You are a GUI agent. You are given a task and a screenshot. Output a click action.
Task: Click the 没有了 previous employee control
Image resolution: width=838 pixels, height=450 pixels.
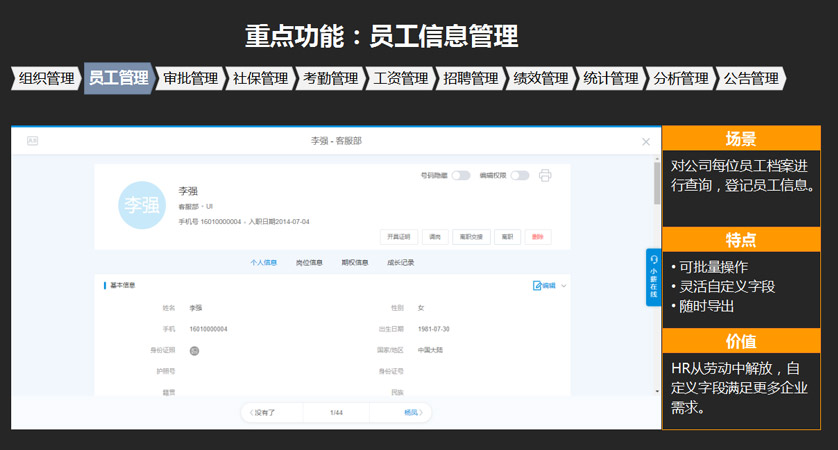click(x=262, y=412)
